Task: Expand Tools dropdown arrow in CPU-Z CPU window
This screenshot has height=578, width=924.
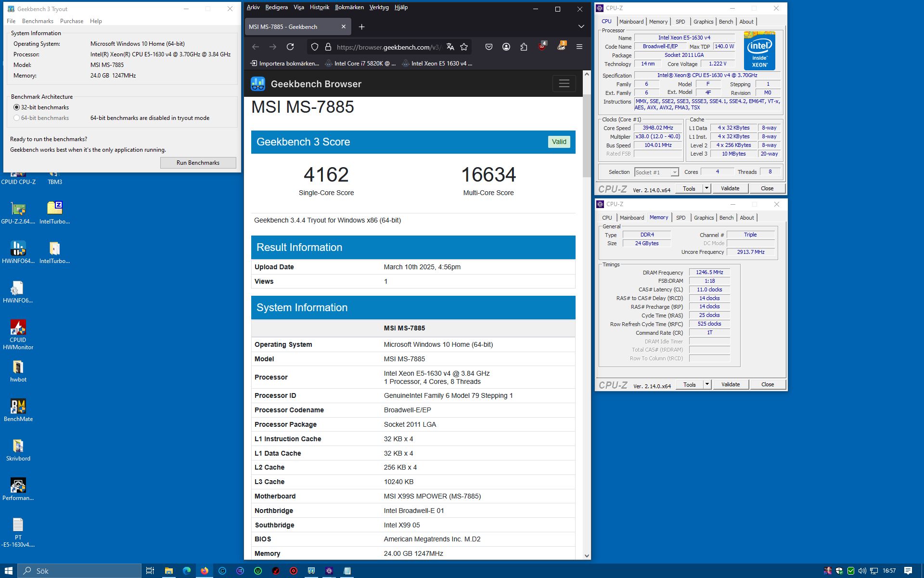Action: click(706, 188)
